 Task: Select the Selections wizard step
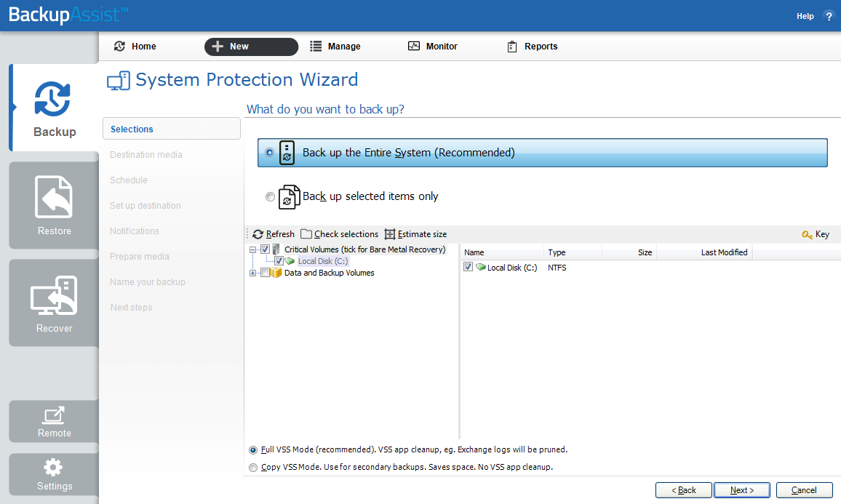[x=172, y=129]
